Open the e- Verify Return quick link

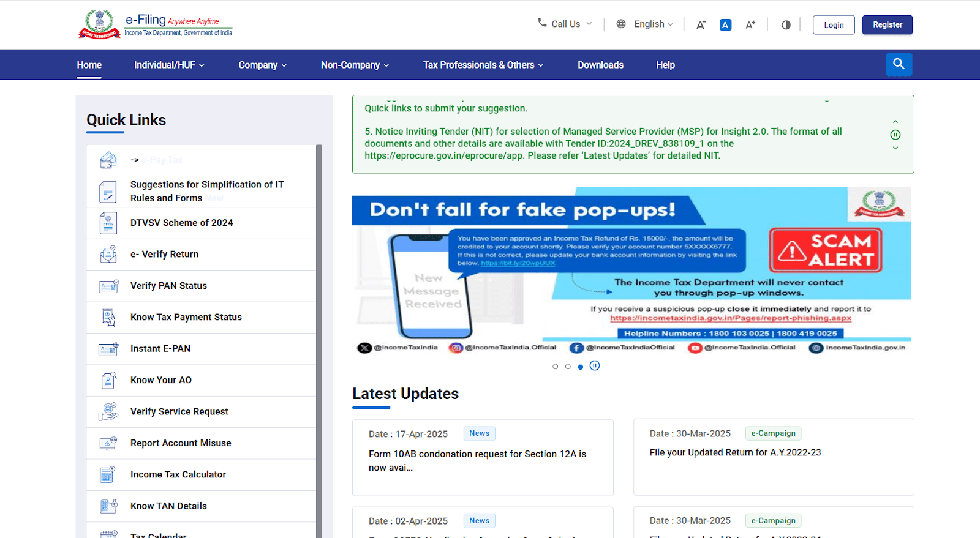point(202,255)
